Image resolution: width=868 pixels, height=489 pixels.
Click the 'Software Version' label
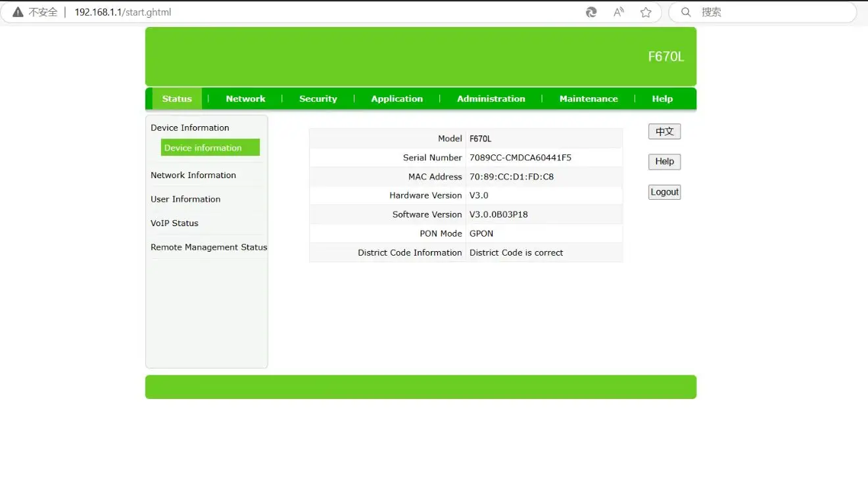click(x=427, y=214)
